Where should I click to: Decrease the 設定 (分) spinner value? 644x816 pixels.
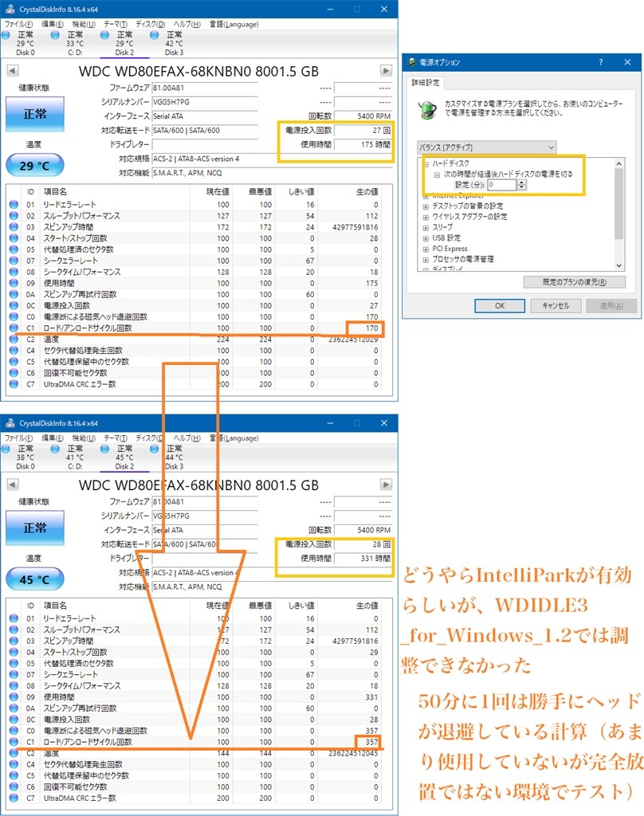(521, 186)
